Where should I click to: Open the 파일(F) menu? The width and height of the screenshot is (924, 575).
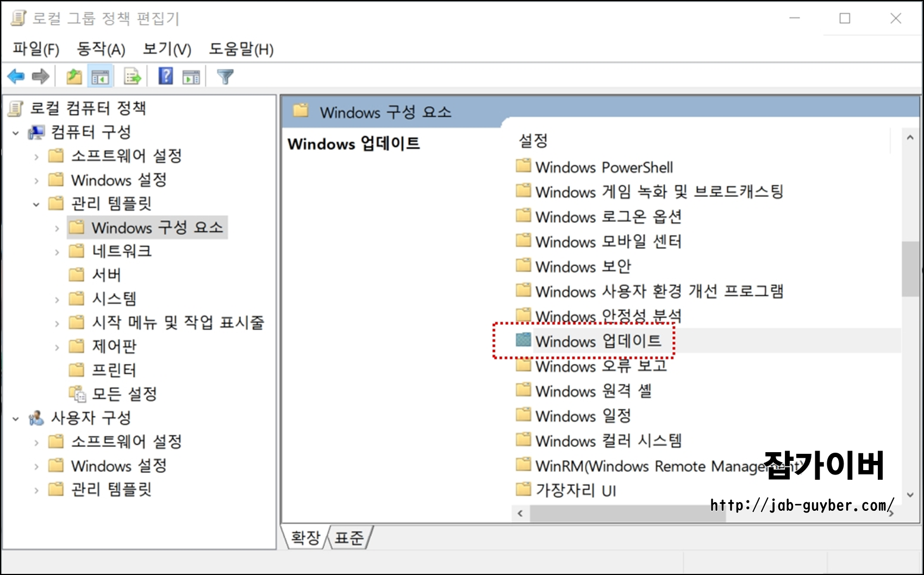tap(36, 49)
